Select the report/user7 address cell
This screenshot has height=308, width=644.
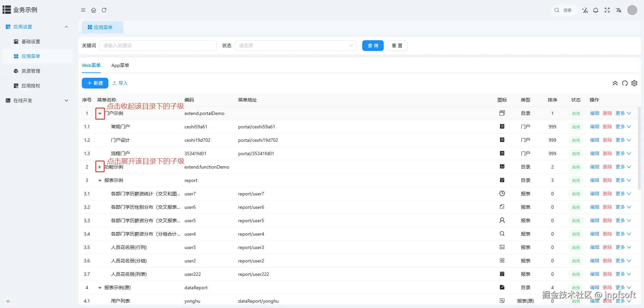(x=251, y=194)
